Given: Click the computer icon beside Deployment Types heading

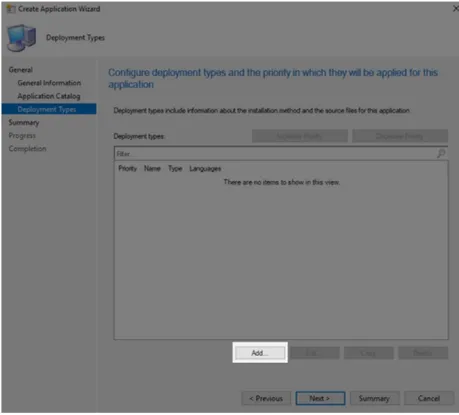Looking at the screenshot, I should pos(22,38).
